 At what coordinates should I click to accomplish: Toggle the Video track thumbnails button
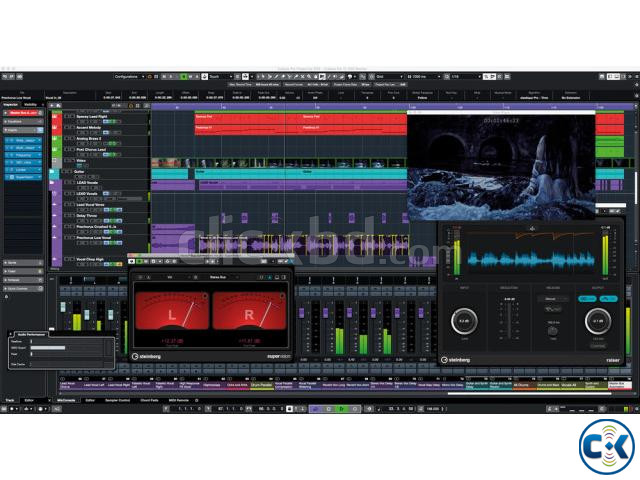click(x=80, y=166)
